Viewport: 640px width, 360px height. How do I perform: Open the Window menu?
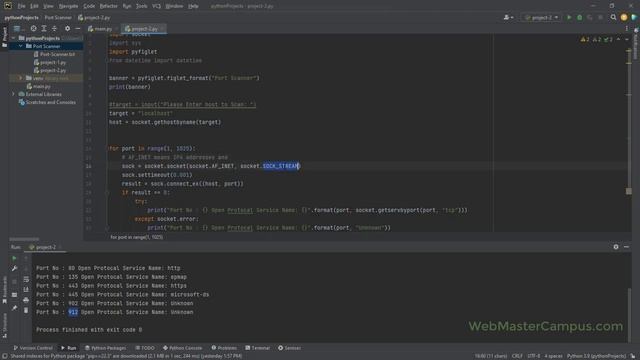[174, 6]
